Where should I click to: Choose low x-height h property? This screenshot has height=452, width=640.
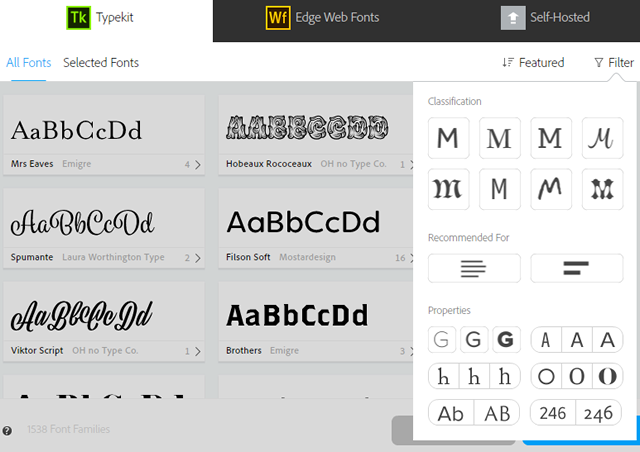pos(443,376)
